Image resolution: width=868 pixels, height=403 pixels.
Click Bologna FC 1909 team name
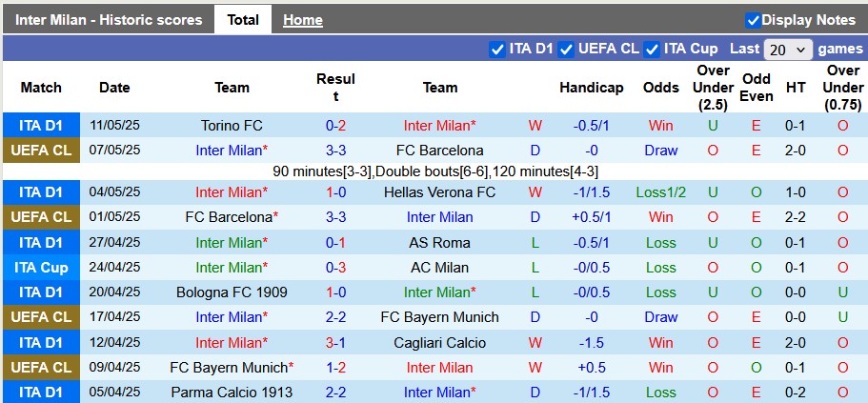tap(232, 292)
